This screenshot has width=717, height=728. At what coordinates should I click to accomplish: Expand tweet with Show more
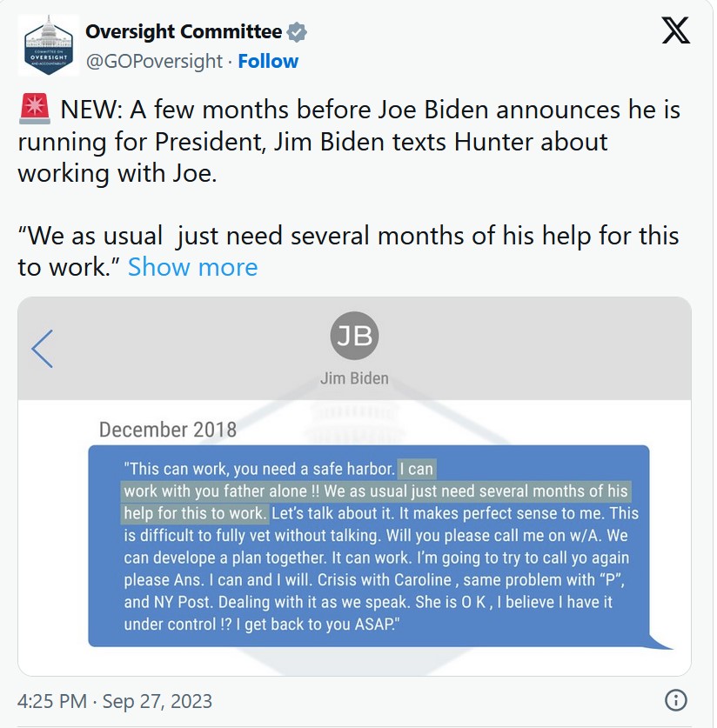tap(192, 267)
